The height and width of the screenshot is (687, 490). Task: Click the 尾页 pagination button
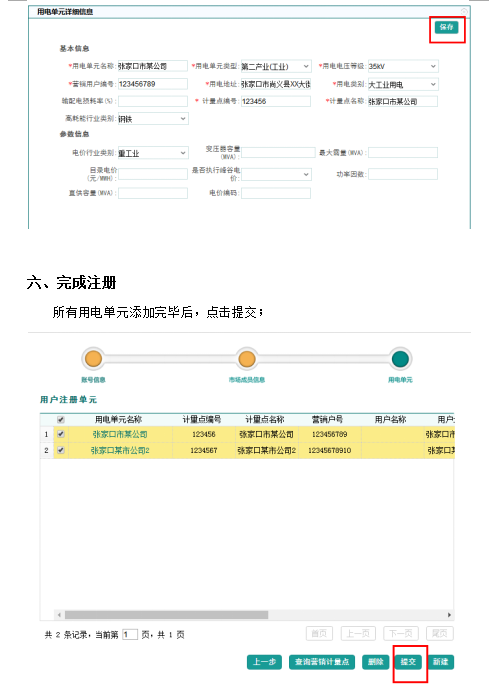(x=440, y=634)
